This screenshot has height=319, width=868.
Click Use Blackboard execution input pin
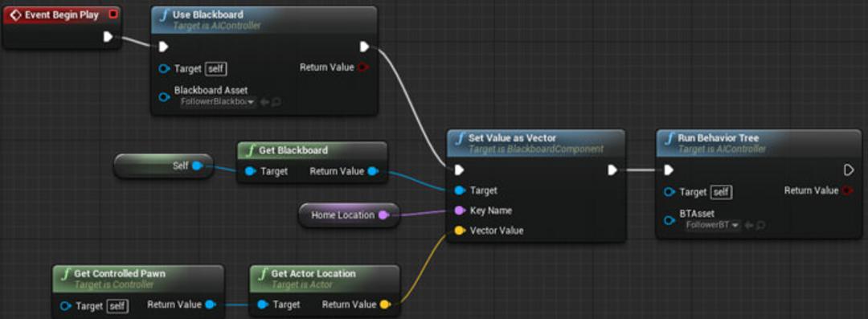pos(163,47)
